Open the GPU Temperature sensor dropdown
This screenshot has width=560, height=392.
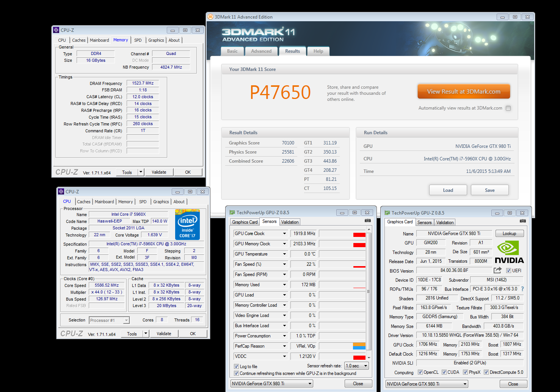tap(284, 254)
